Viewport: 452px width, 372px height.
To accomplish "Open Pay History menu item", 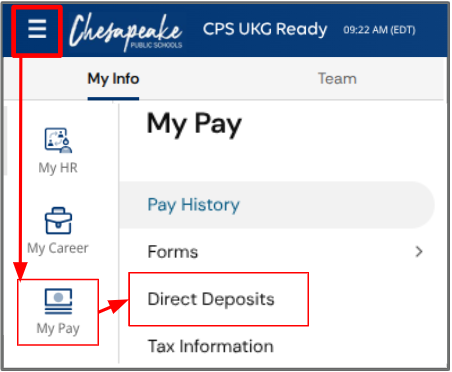I will pyautogui.click(x=277, y=205).
